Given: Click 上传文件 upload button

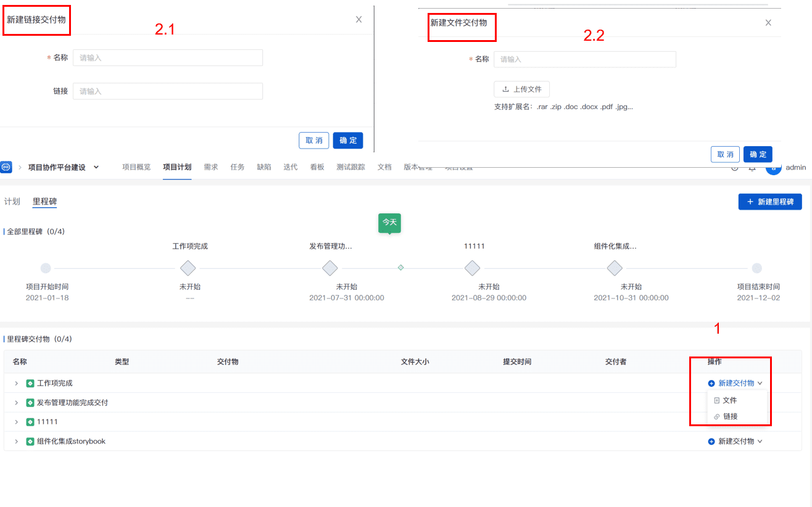Looking at the screenshot, I should (x=521, y=89).
